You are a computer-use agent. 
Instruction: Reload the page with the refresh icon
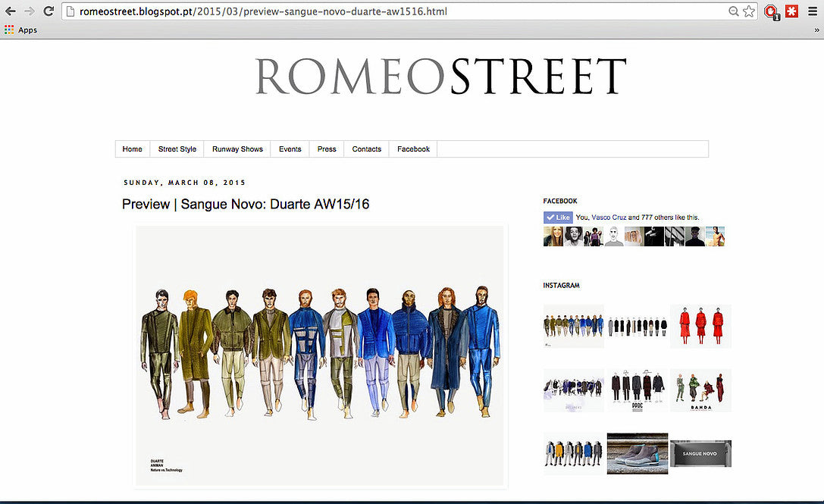(49, 11)
